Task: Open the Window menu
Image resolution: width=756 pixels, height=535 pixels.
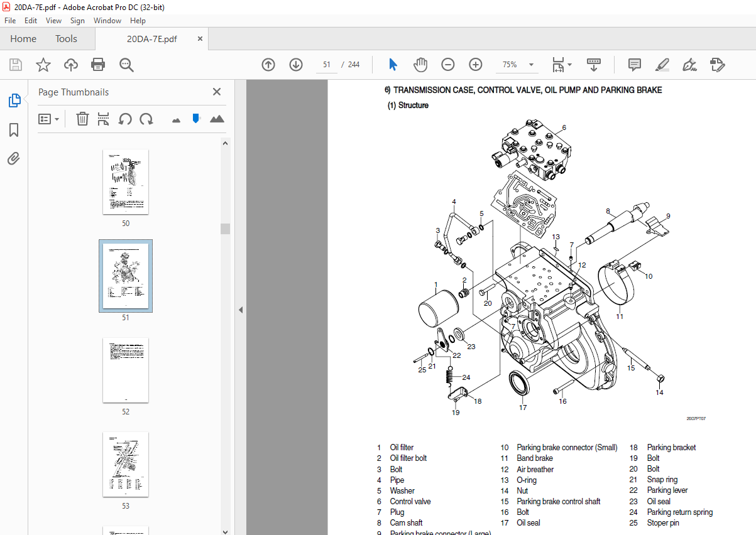Action: pyautogui.click(x=107, y=21)
